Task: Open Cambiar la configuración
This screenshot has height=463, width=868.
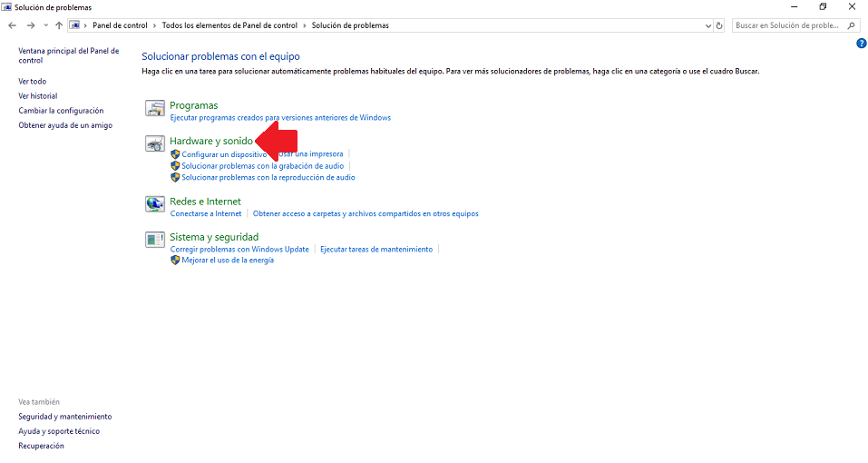Action: pos(61,110)
